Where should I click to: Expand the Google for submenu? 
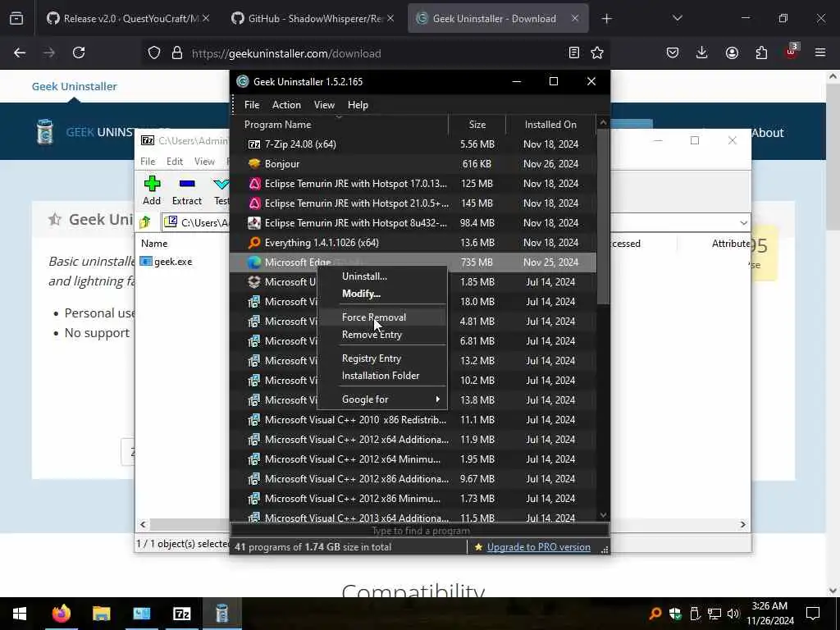pyautogui.click(x=382, y=399)
